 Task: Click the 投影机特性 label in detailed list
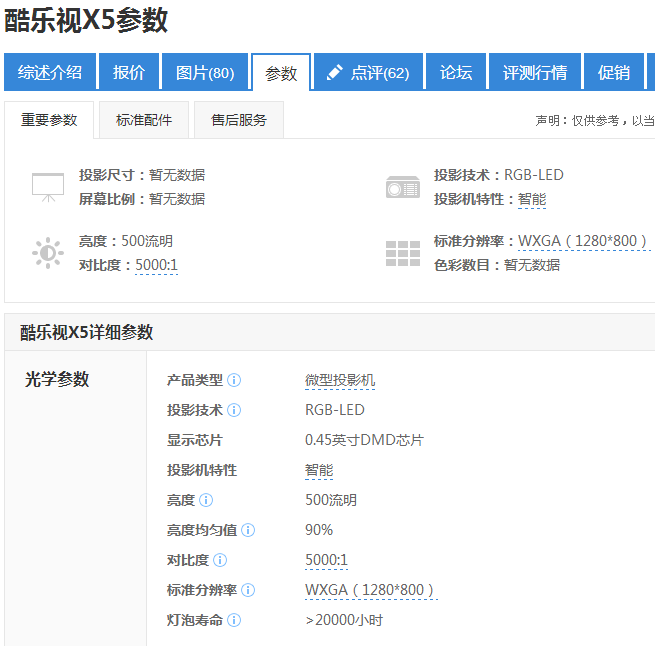click(202, 470)
